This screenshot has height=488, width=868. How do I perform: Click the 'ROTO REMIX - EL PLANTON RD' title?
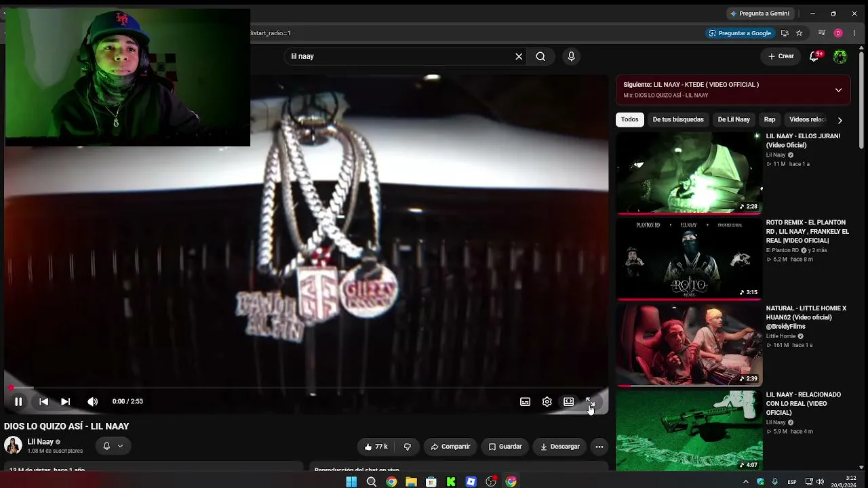(x=807, y=231)
